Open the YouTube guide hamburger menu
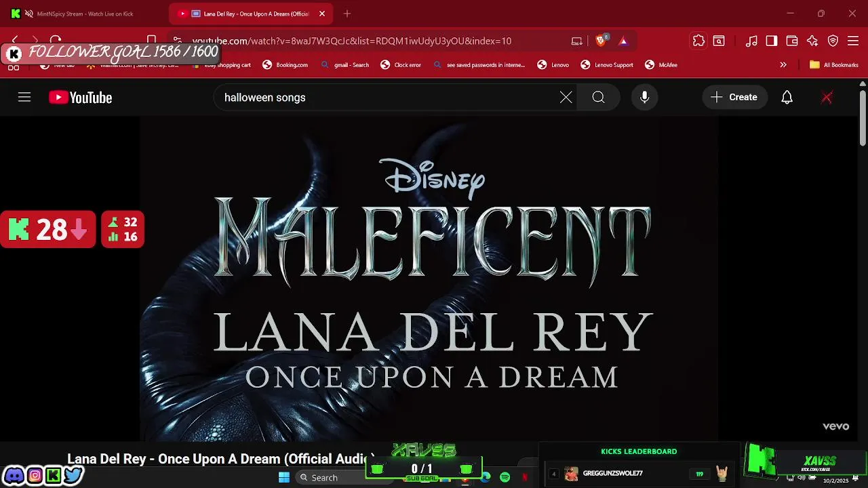The width and height of the screenshot is (868, 488). point(24,98)
